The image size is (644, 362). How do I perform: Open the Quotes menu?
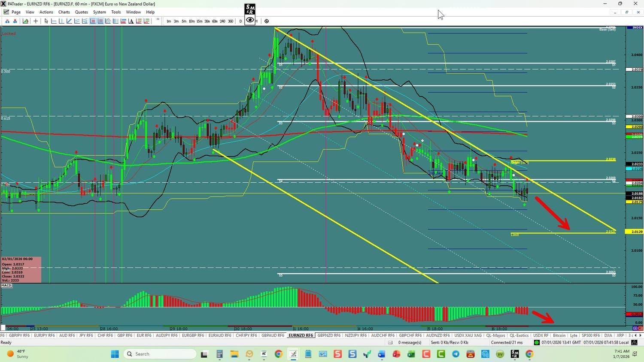pos(81,12)
